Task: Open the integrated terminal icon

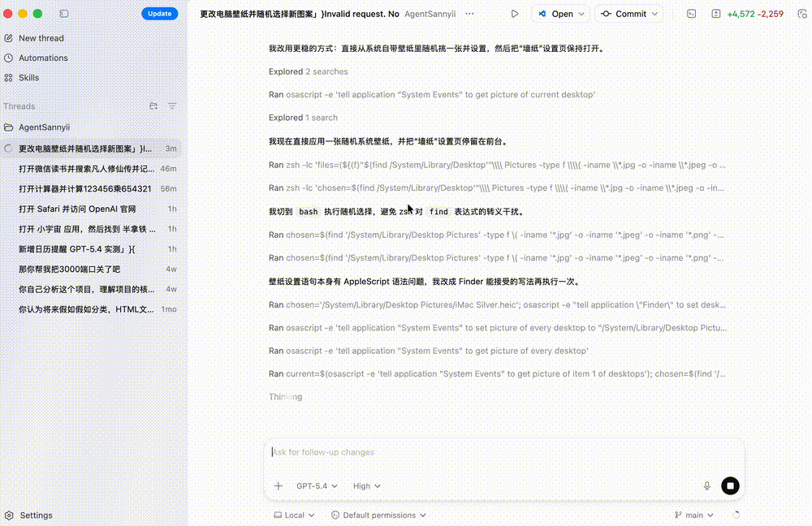Action: [x=692, y=14]
